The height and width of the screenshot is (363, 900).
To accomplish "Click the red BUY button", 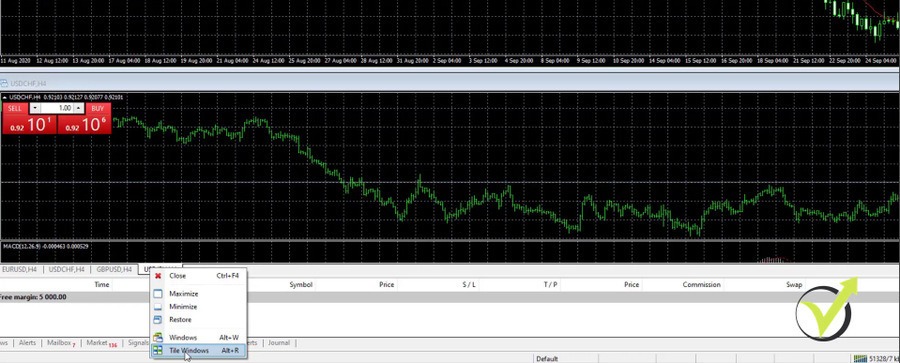I will tap(98, 108).
